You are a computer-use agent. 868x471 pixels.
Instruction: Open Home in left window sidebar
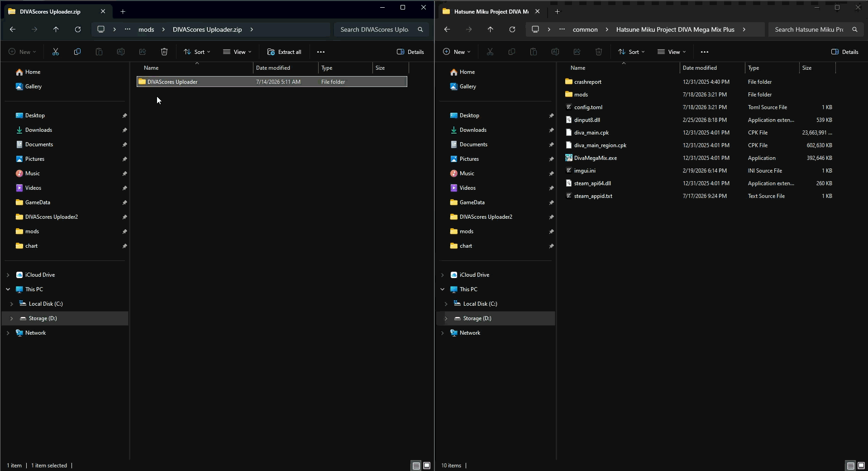[33, 72]
